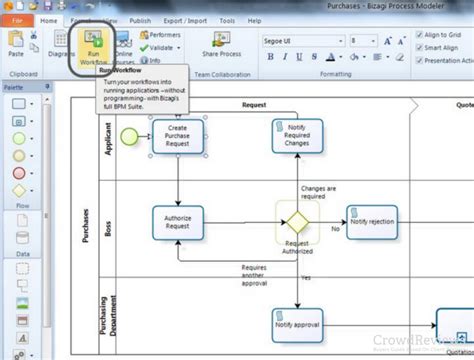Expand the font color dropdown arrow
Screen dimensions: 474x360
tap(341, 57)
